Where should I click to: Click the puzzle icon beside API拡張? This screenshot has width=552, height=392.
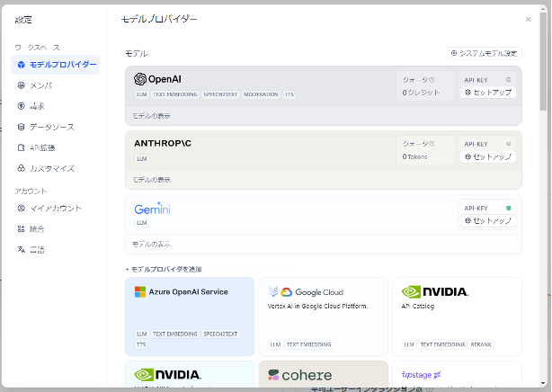coord(21,147)
